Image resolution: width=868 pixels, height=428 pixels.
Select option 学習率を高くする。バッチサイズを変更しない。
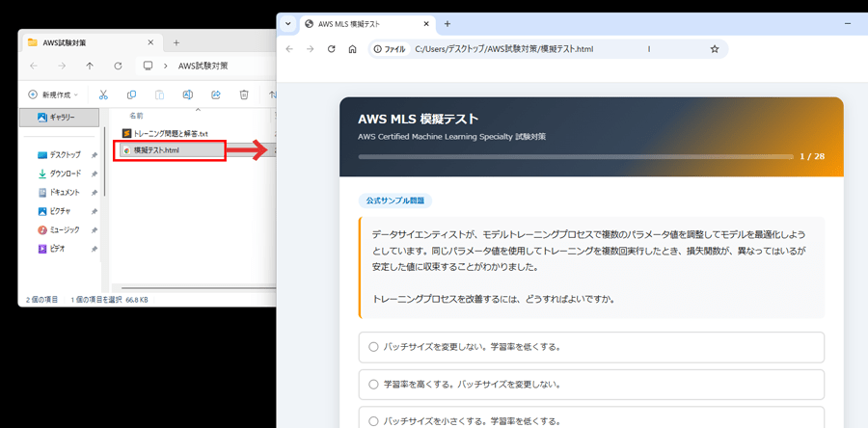(x=373, y=384)
